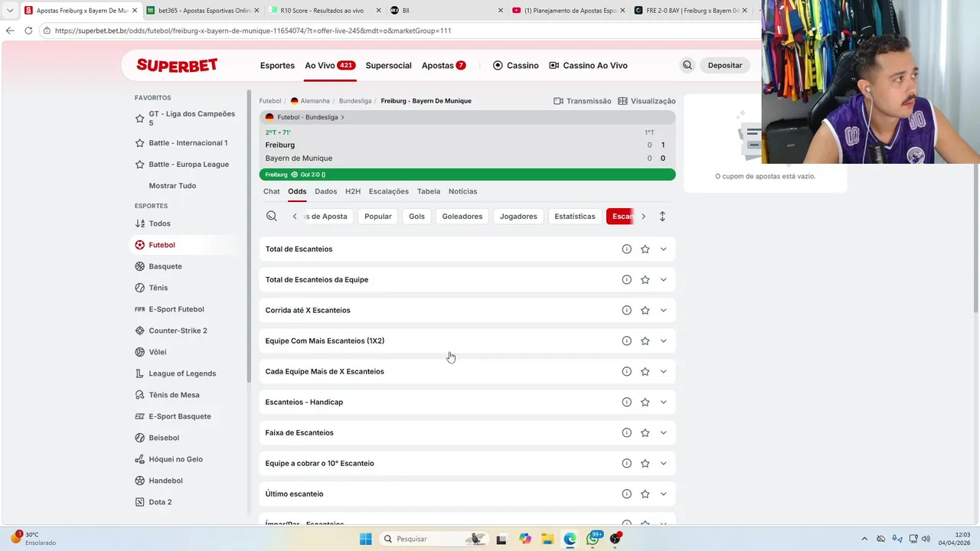Screen dimensions: 980x551
Task: Select Counter-Strike 2 in sidebar
Action: pyautogui.click(x=178, y=331)
